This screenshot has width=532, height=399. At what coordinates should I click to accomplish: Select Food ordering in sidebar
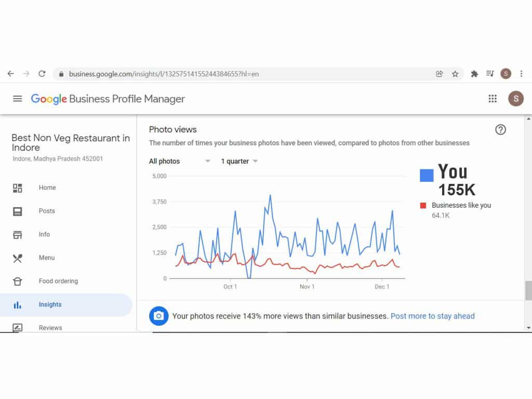click(58, 281)
